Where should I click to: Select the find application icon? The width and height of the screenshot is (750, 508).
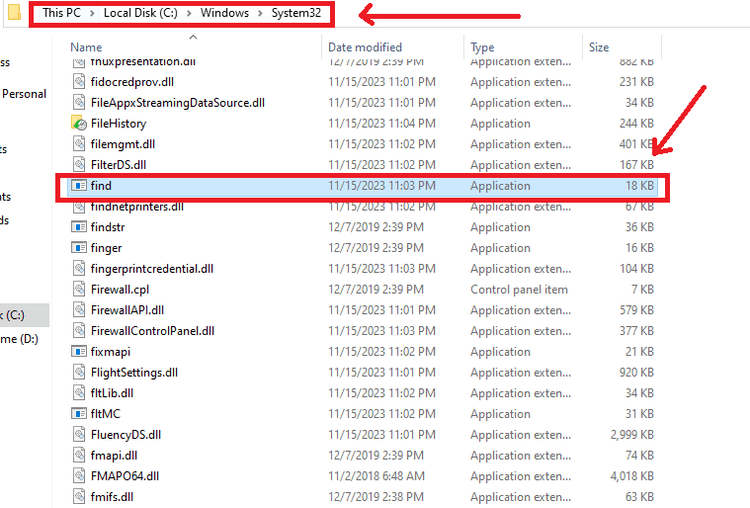tap(80, 186)
